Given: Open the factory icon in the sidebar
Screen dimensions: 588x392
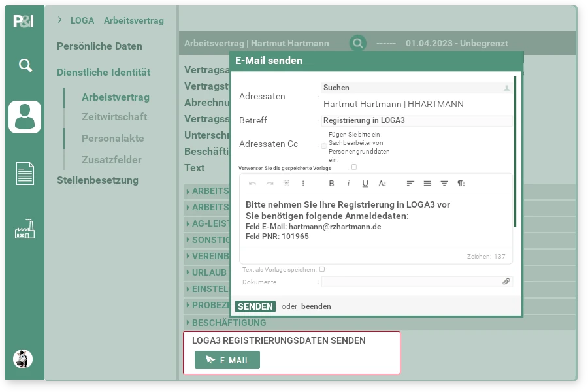Looking at the screenshot, I should 25,229.
